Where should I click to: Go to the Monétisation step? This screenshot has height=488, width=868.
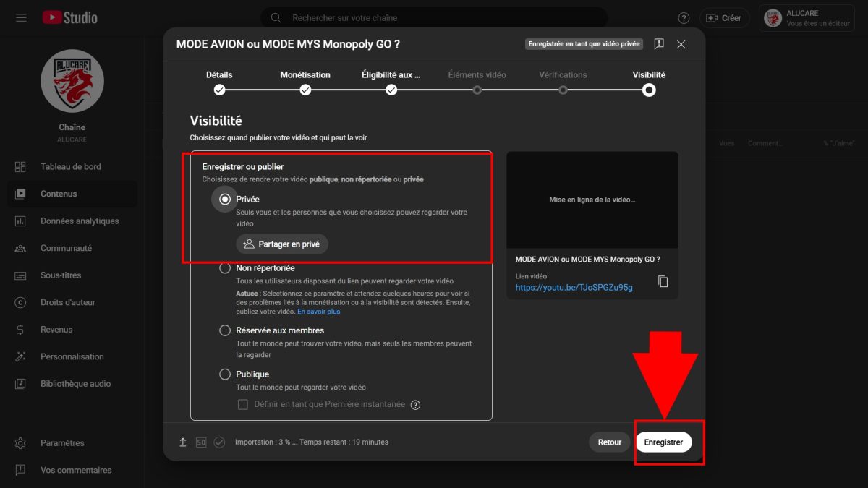(305, 82)
